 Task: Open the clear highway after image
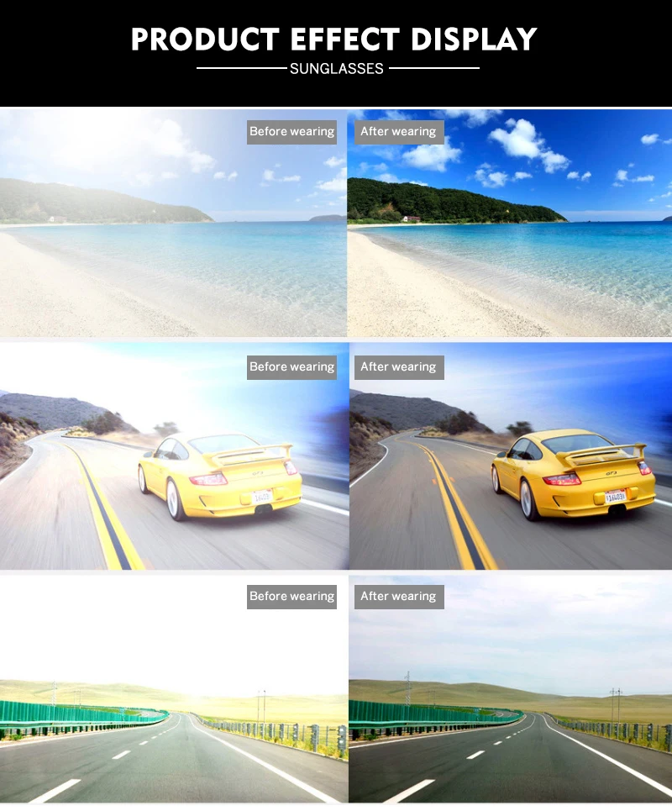(x=511, y=689)
